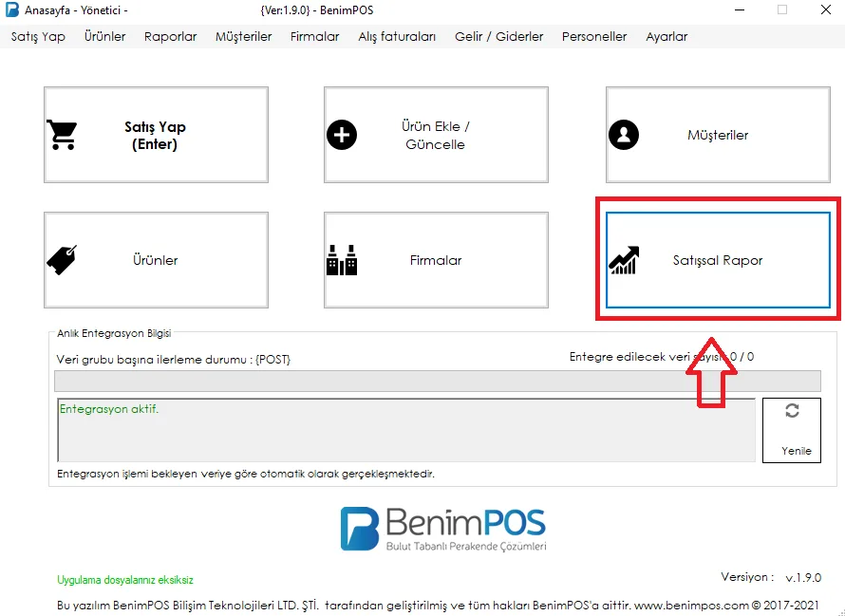Open the Raporlar menu

(x=170, y=37)
